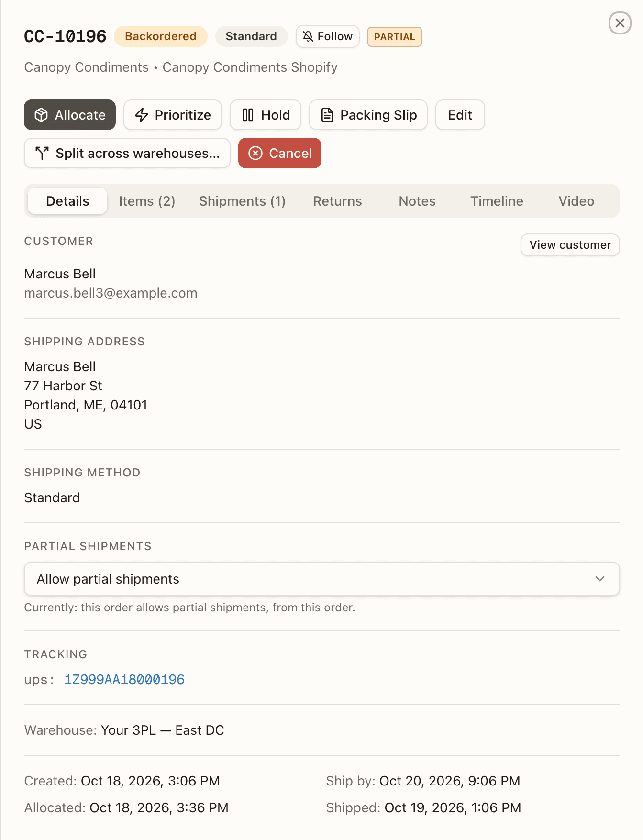This screenshot has width=643, height=840.
Task: Switch to the Items (2) tab
Action: 147,201
